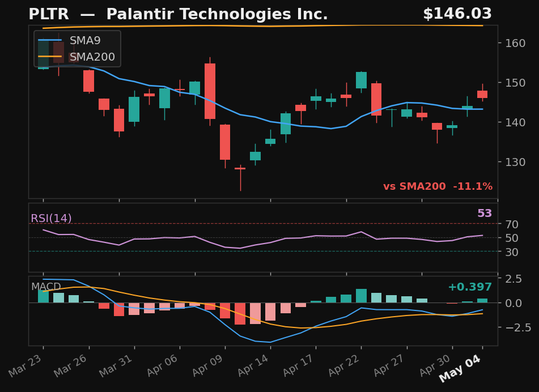Click the Apr 22 date label

343,365
